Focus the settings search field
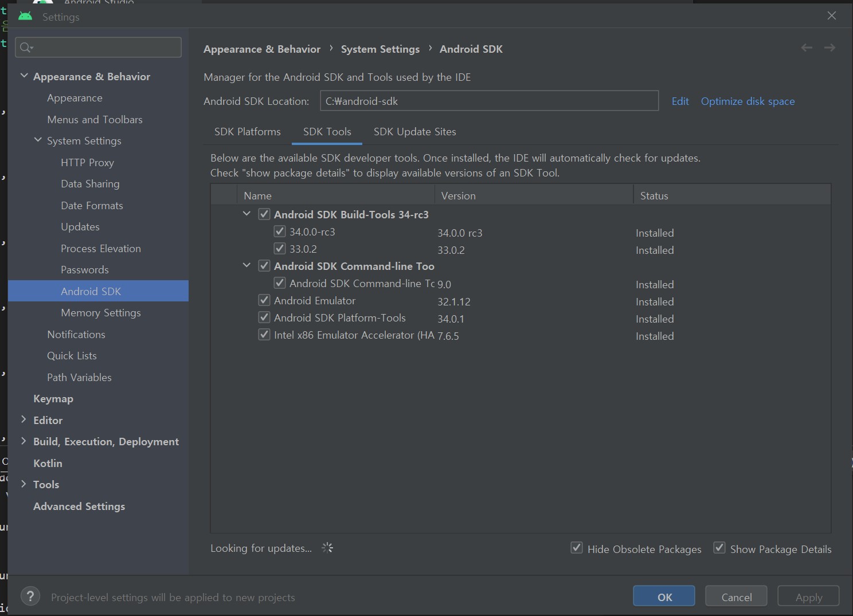Viewport: 853px width, 616px height. (x=99, y=48)
